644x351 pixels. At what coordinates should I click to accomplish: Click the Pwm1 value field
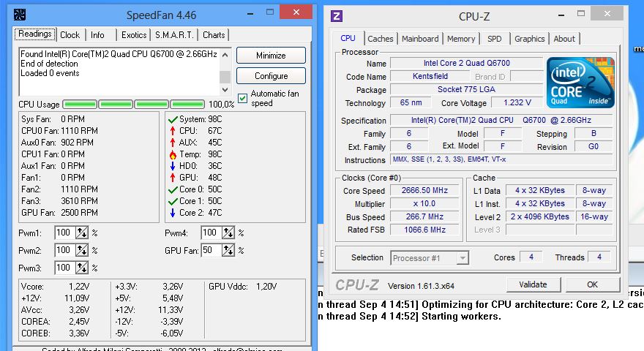tap(64, 233)
